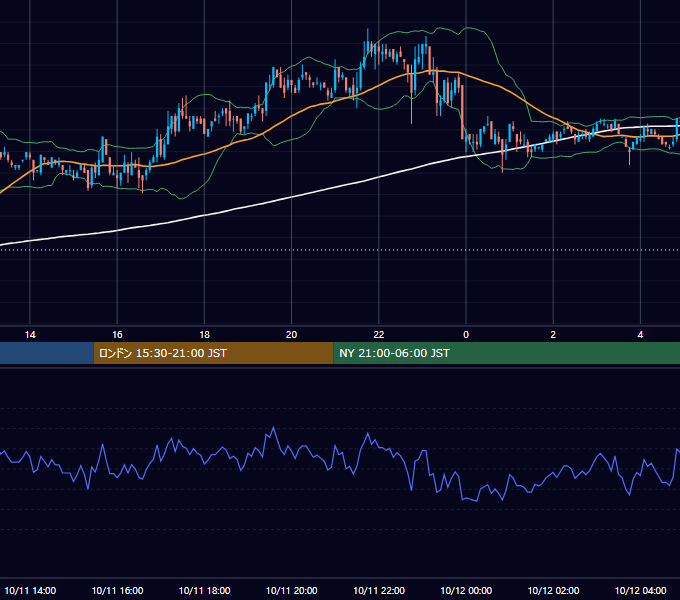Click the hour label 22 on price chart axis

[x=379, y=334]
